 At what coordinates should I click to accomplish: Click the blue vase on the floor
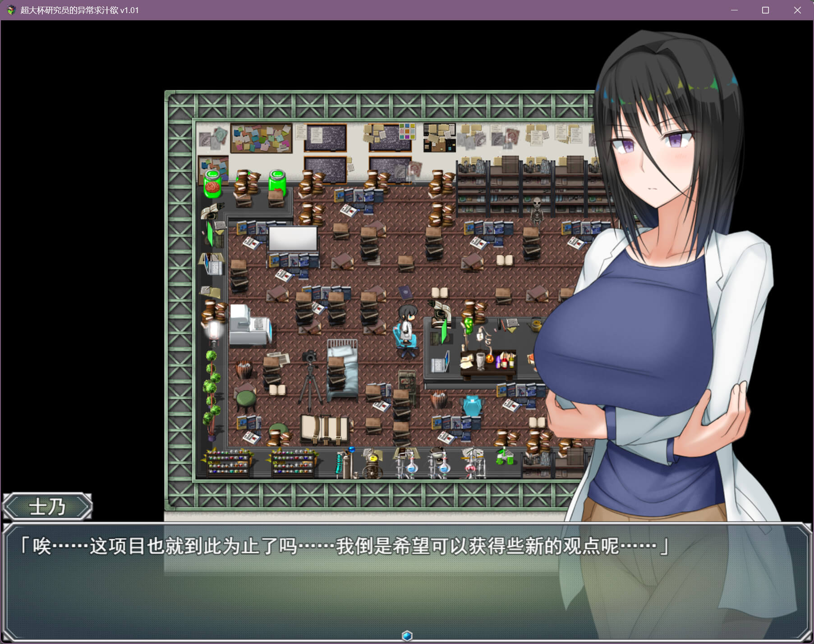pyautogui.click(x=473, y=406)
